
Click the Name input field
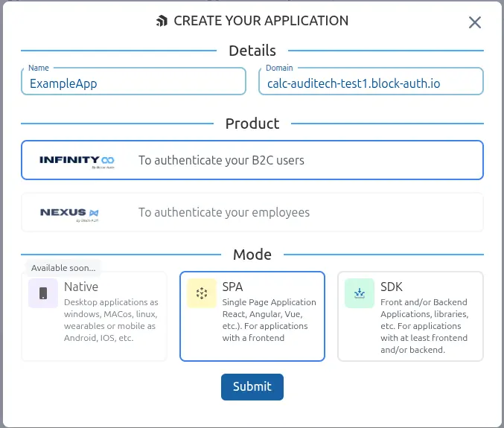[x=134, y=81]
